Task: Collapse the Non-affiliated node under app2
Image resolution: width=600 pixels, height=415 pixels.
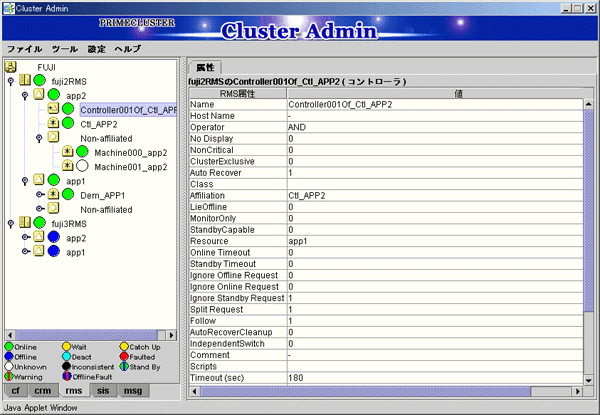Action: click(39, 138)
